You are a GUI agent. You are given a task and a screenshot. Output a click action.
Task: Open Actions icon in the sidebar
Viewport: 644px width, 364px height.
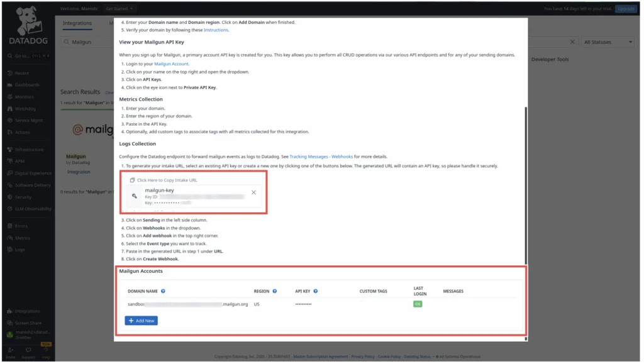click(x=10, y=133)
